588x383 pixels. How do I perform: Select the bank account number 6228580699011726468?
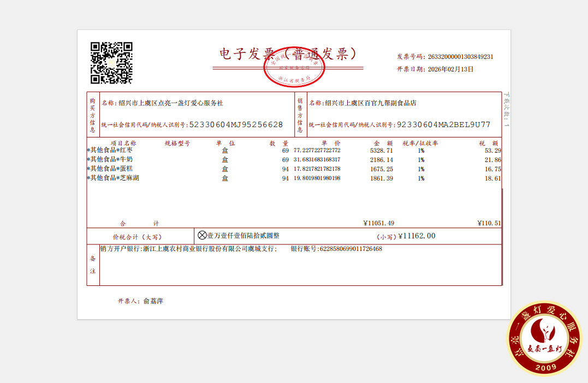(x=351, y=249)
